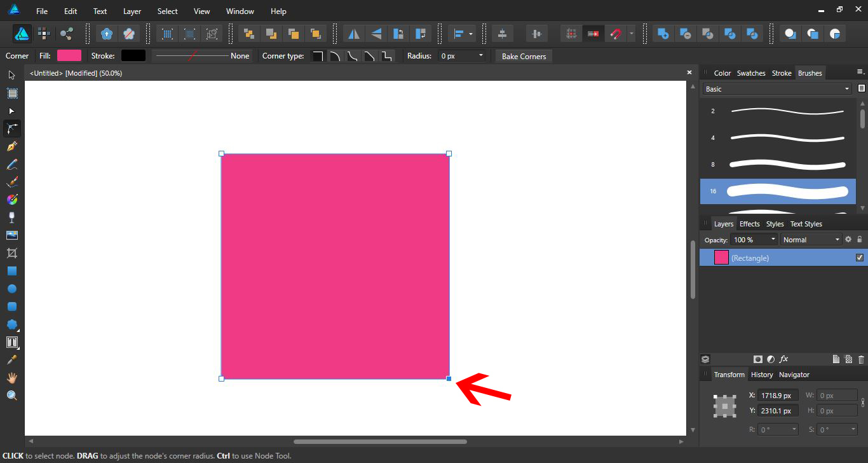868x463 pixels.
Task: Click the Intersect boolean operation icon
Action: (x=708, y=34)
